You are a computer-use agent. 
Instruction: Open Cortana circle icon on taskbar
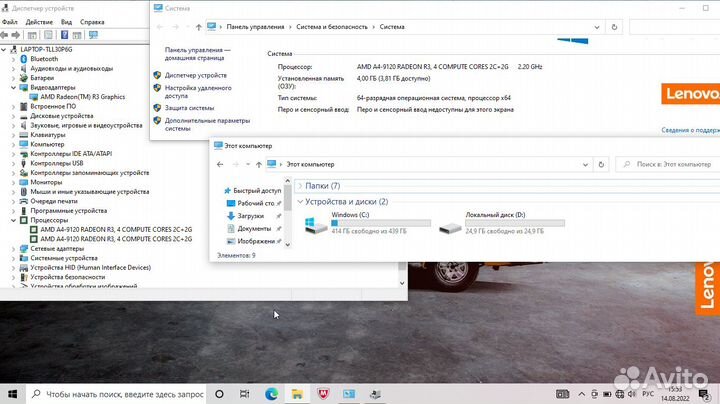pyautogui.click(x=219, y=394)
